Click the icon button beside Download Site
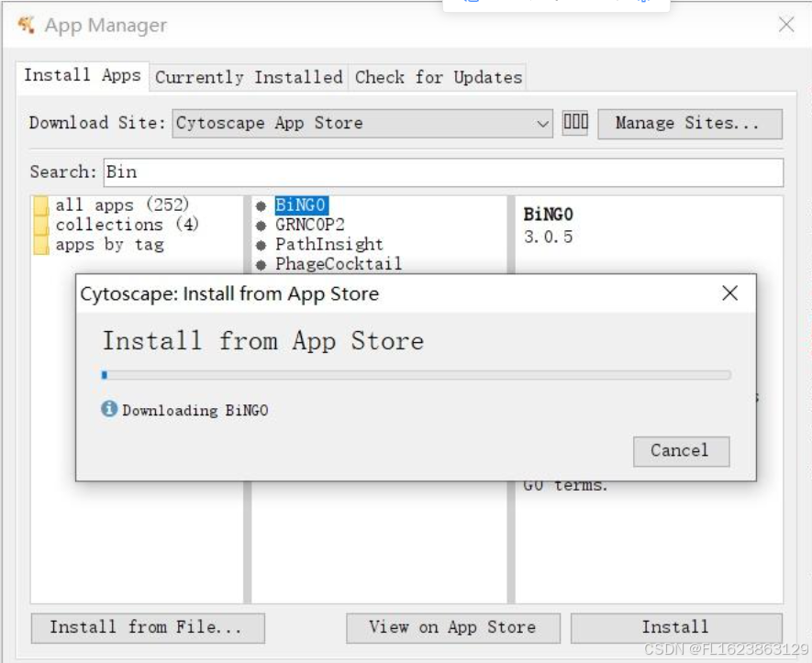812x663 pixels. 575,123
